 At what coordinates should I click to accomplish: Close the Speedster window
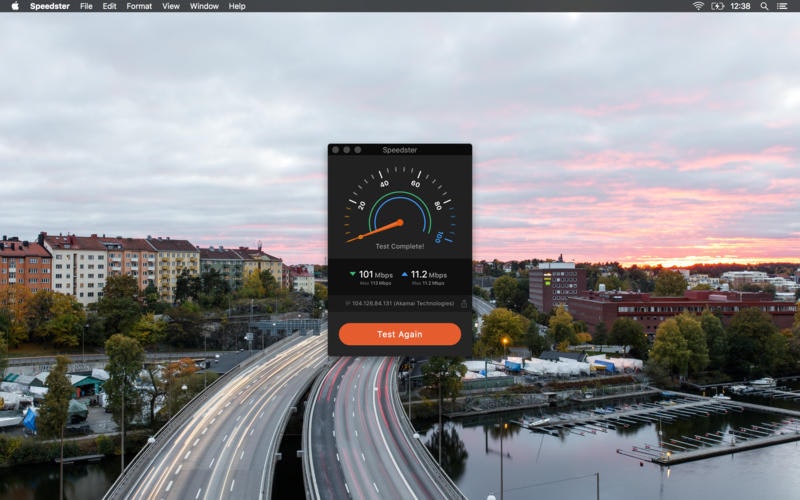click(335, 150)
